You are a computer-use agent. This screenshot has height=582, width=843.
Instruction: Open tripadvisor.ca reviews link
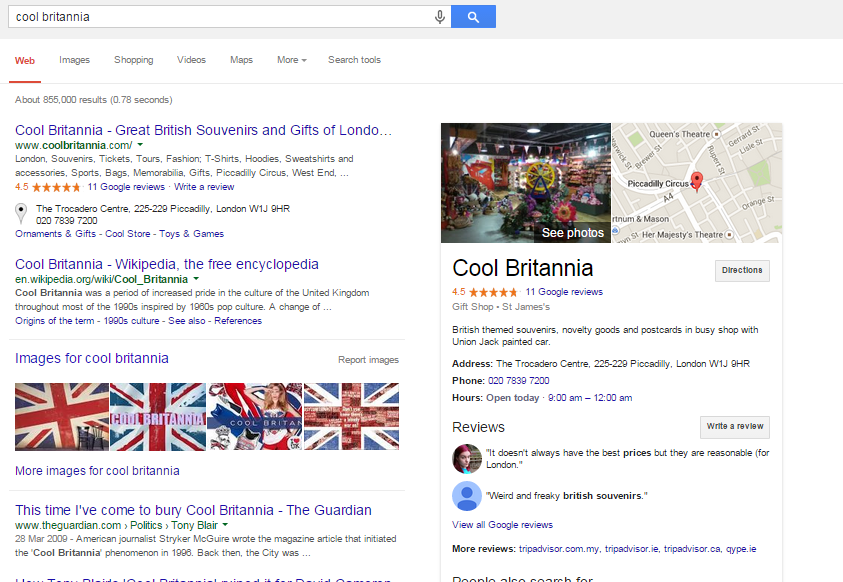click(692, 549)
